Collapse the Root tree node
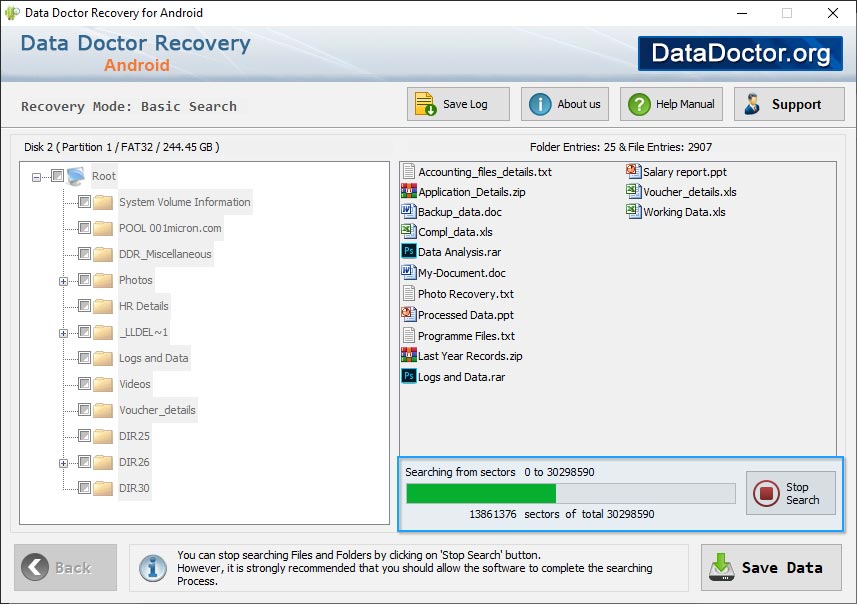This screenshot has height=604, width=857. [x=36, y=177]
